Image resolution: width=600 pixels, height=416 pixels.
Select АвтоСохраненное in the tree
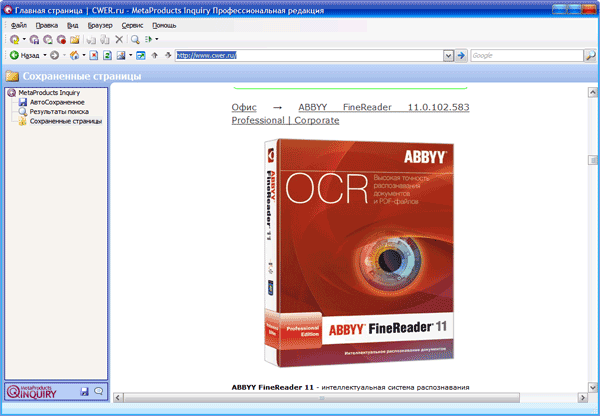[x=57, y=102]
